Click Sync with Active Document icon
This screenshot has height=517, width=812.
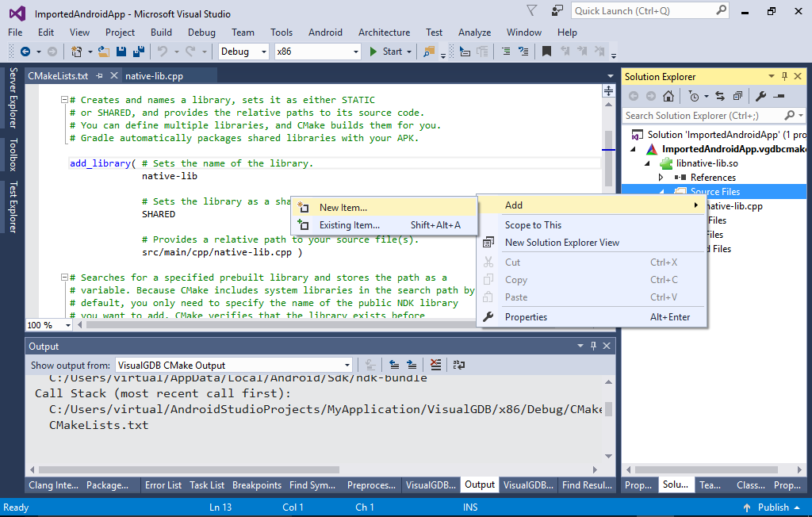click(720, 97)
